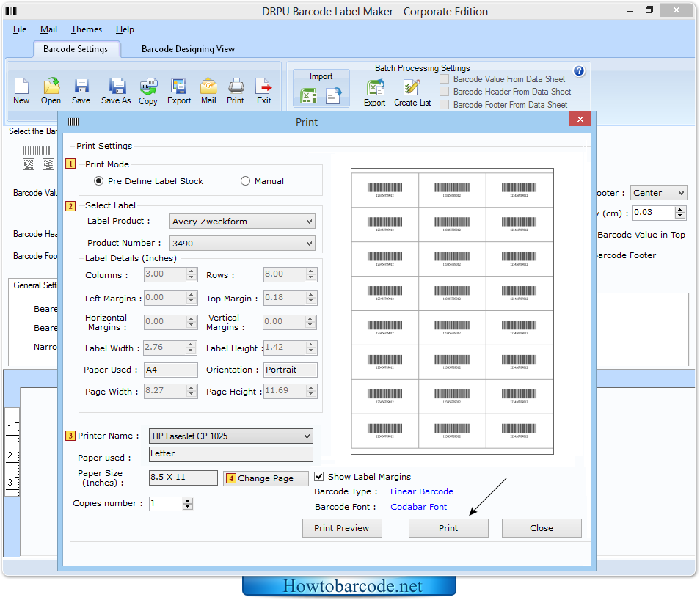Increase the Label Height spinner

311,345
